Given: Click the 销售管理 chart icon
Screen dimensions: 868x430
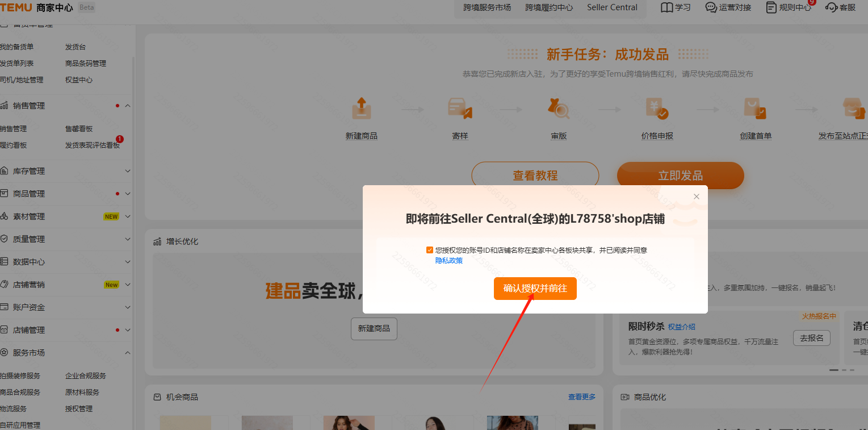Looking at the screenshot, I should pos(4,106).
